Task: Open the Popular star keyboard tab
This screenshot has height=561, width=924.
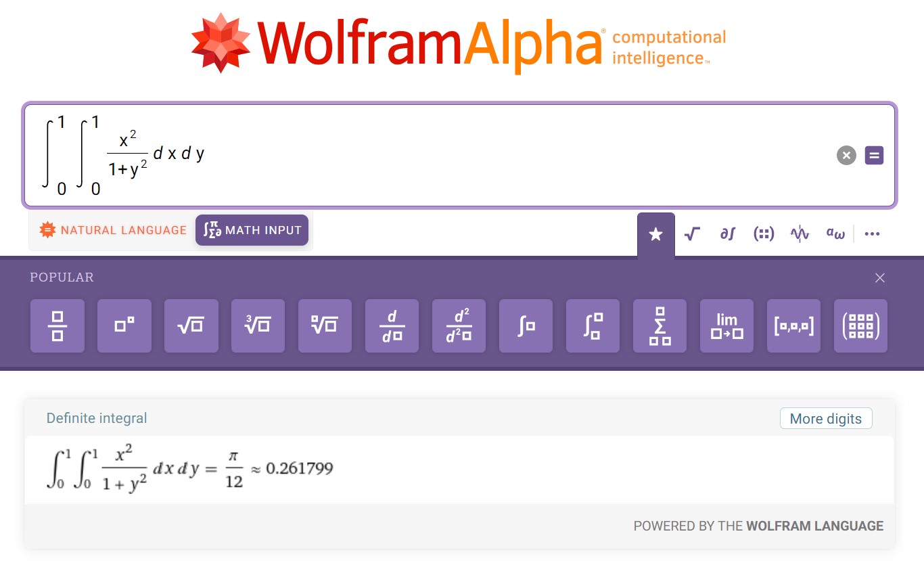Action: point(656,234)
